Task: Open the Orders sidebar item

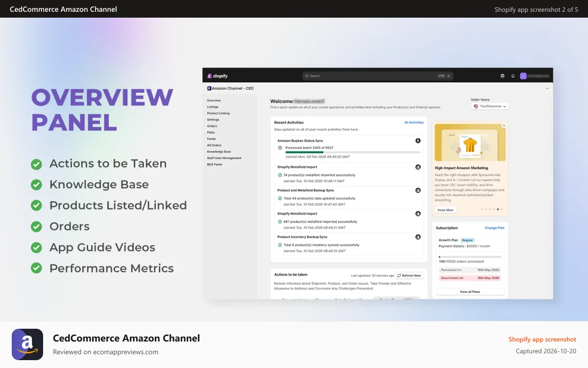Action: tap(212, 126)
